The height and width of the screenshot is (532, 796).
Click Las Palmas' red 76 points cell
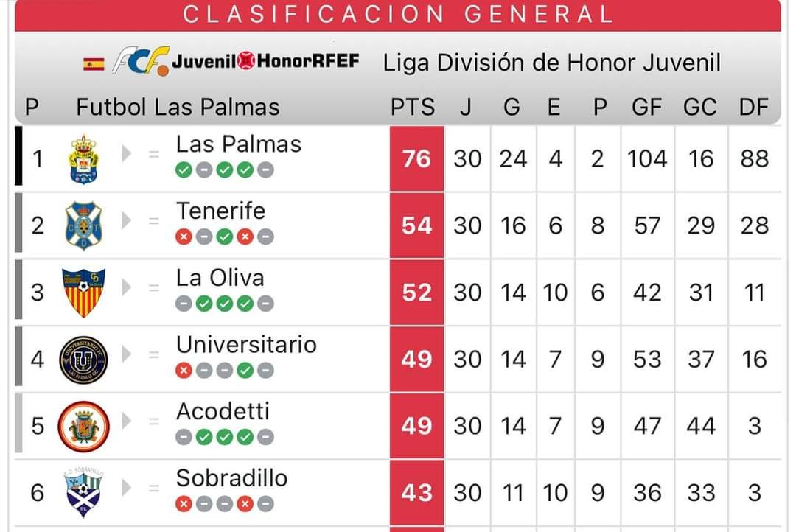click(x=416, y=159)
